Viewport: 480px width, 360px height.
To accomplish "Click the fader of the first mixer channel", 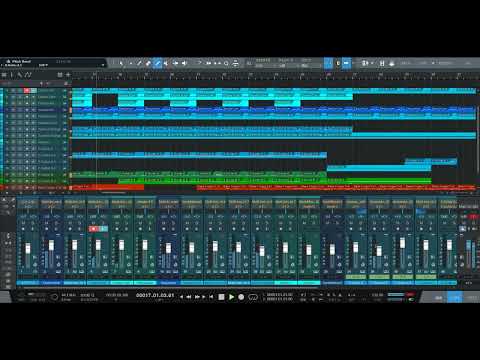I will coord(28,248).
